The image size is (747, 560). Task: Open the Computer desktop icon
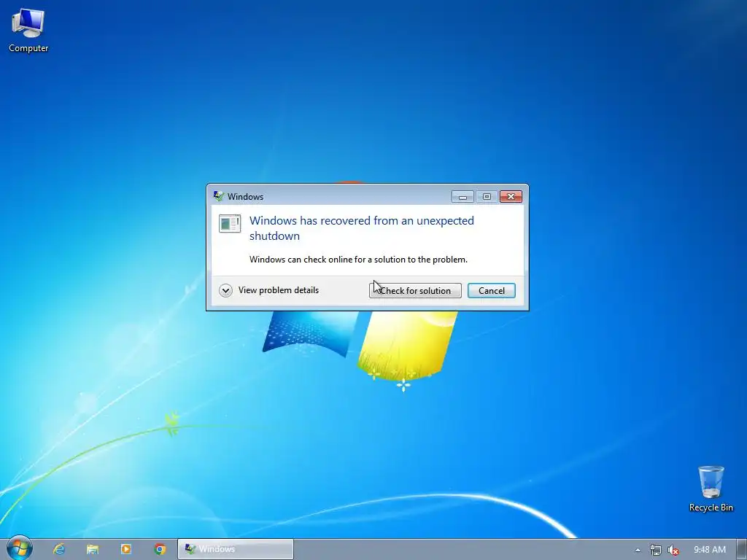click(x=28, y=31)
